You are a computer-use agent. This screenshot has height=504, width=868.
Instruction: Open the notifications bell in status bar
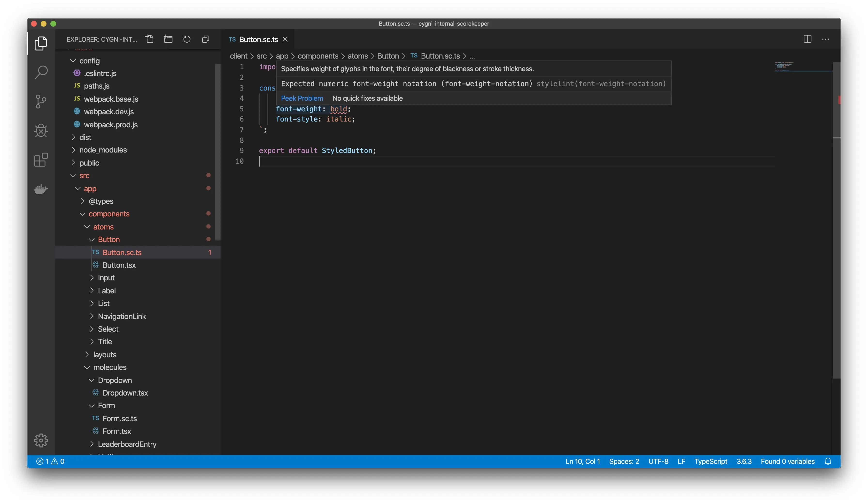pyautogui.click(x=828, y=461)
